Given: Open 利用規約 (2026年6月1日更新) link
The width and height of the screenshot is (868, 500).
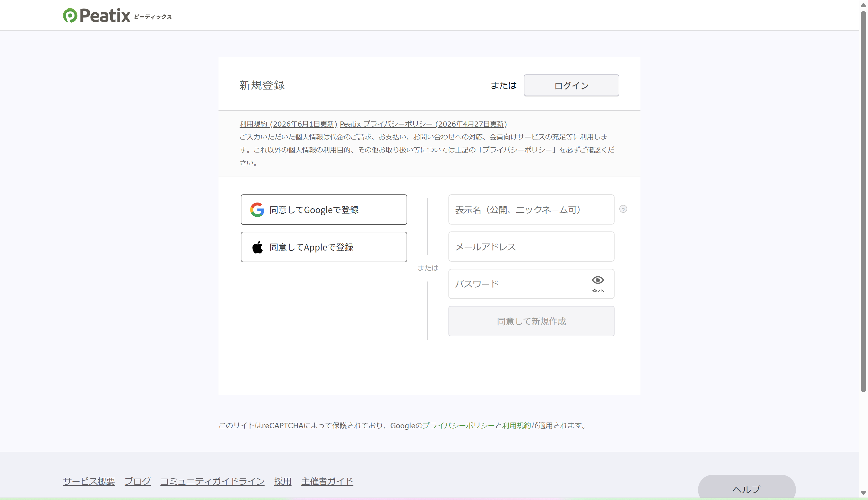Looking at the screenshot, I should (288, 124).
